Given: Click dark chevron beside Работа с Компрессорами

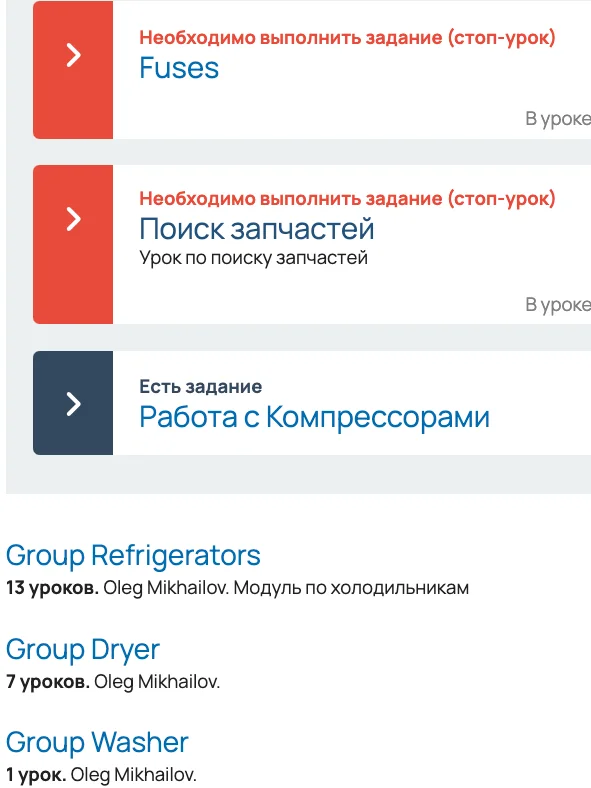Looking at the screenshot, I should pos(73,403).
